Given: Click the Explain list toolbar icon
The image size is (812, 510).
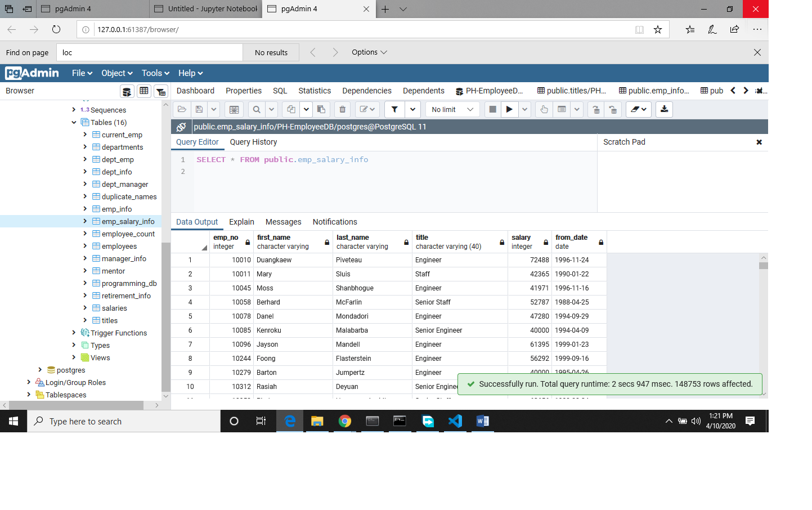Looking at the screenshot, I should 562,109.
